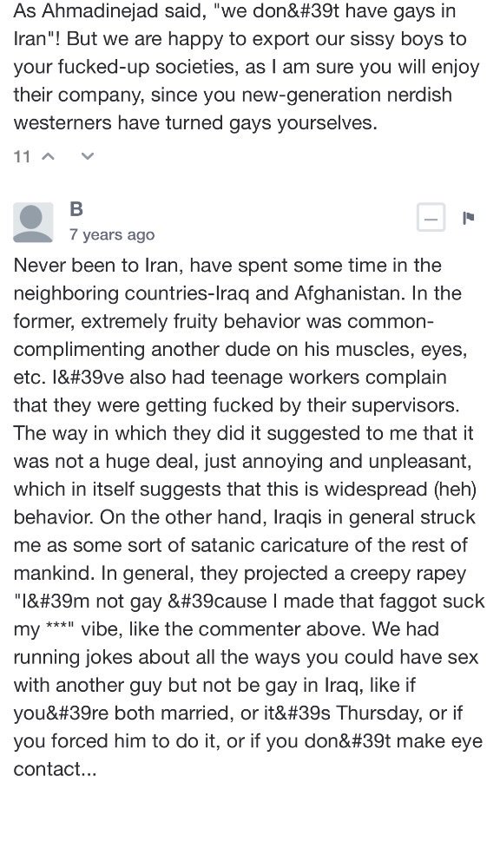This screenshot has width=500, height=868.
Task: Downvote the comment showing 11 votes
Action: 88,156
